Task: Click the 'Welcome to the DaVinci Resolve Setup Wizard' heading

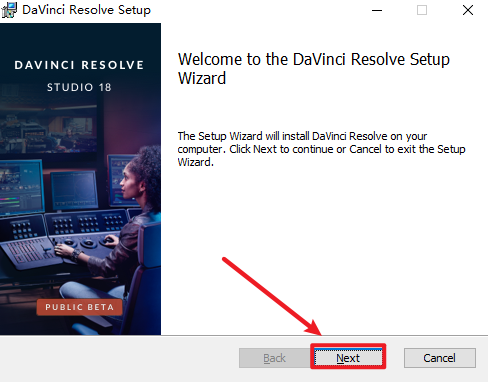Action: [x=314, y=69]
